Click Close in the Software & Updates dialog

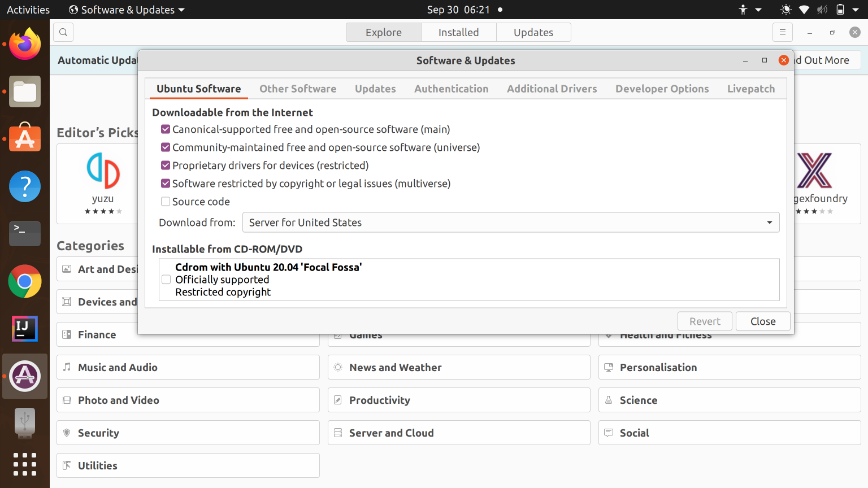coord(762,321)
